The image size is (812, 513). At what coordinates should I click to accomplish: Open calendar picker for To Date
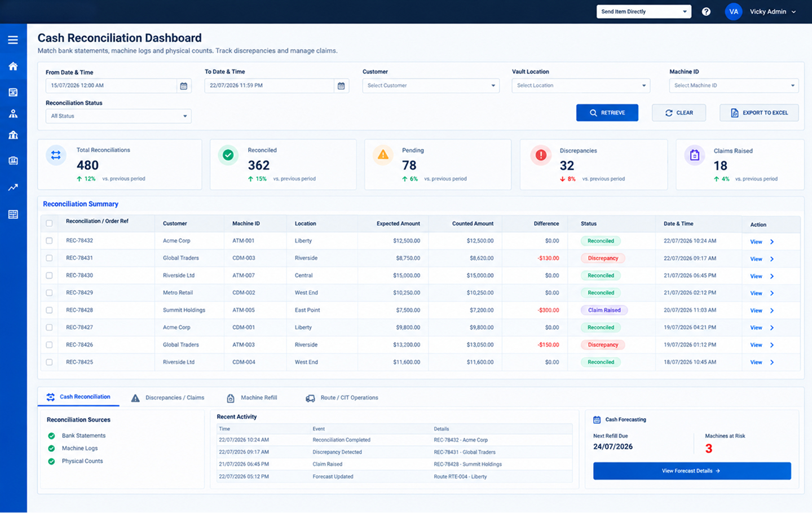click(341, 86)
